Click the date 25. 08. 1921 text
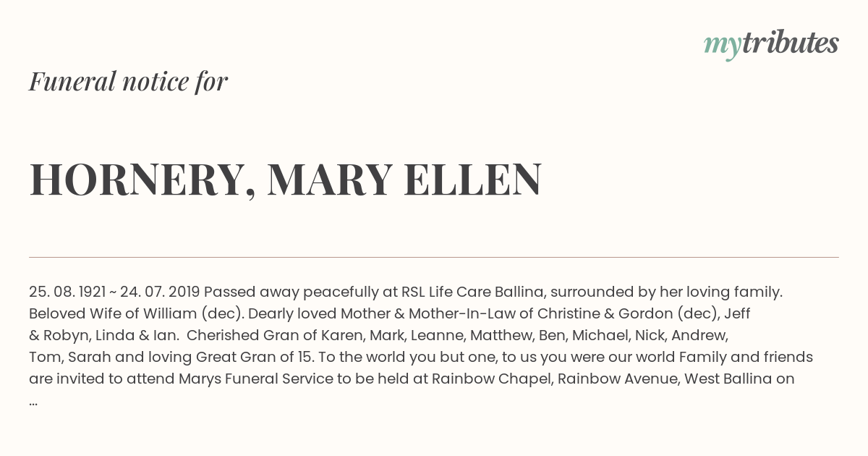Image resolution: width=868 pixels, height=456 pixels. point(67,292)
